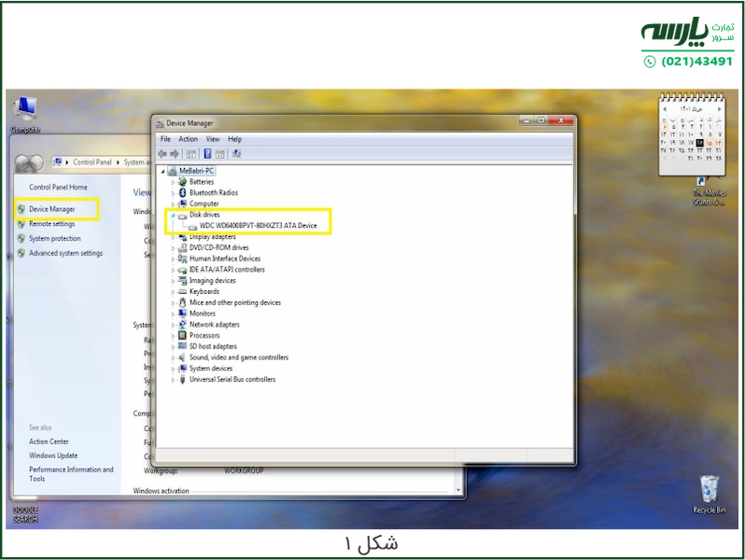Click the Back arrow in Device Manager toolbar
This screenshot has height=560, width=745.
(162, 154)
